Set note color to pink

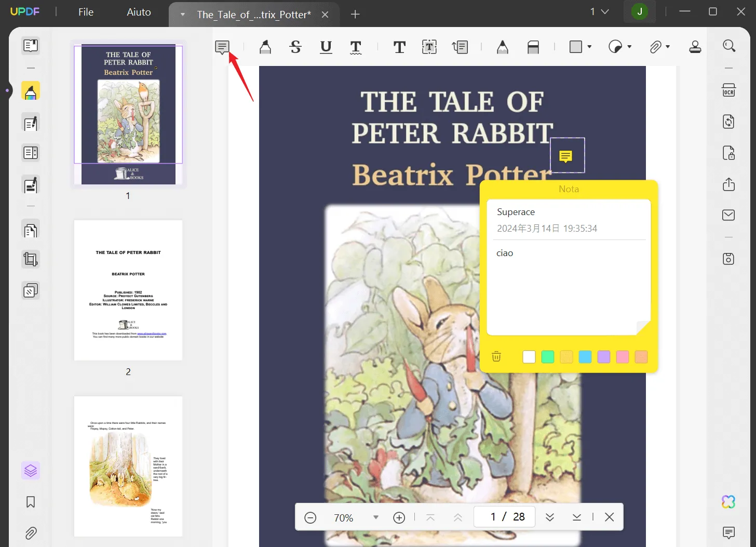point(623,357)
